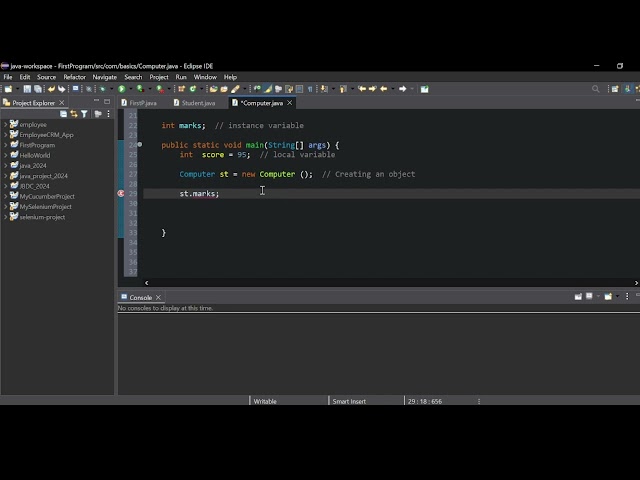Screen dimensions: 640x480
Task: Open dropdown arrow beside Open Console icon
Action: click(x=617, y=296)
